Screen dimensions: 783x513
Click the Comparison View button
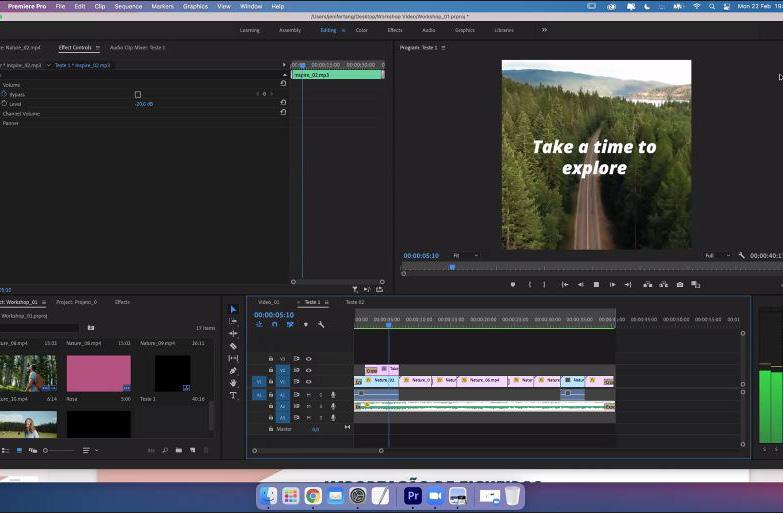pos(696,285)
